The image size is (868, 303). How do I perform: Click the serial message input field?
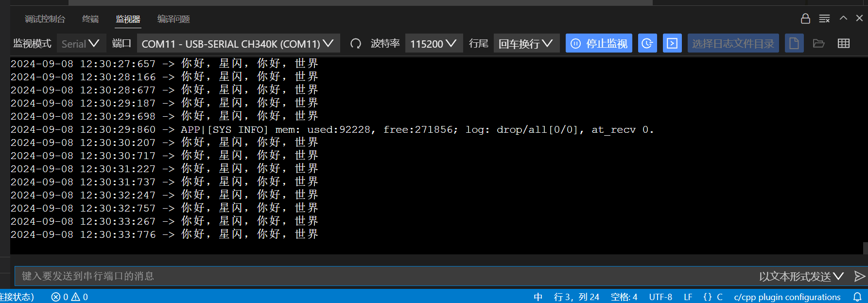coord(379,276)
